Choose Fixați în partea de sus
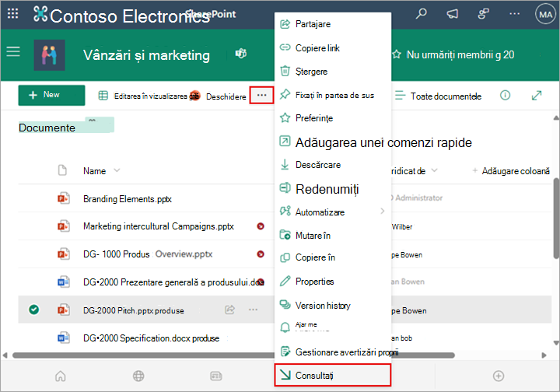 click(333, 95)
